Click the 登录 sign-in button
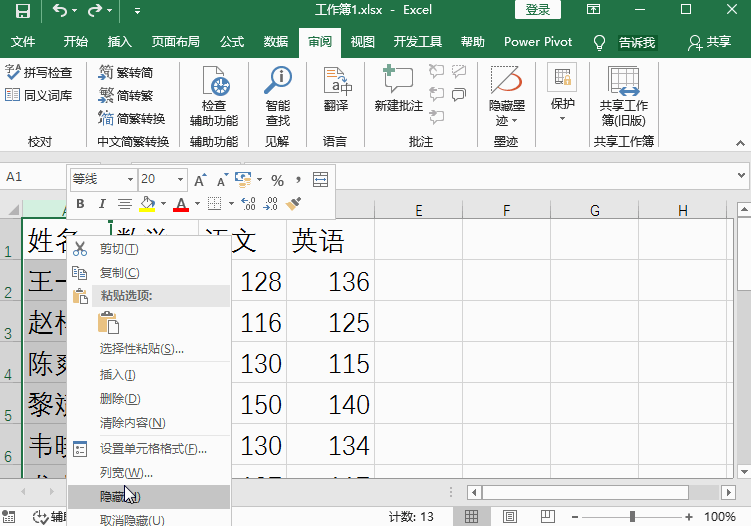The height and width of the screenshot is (526, 751). click(x=537, y=10)
